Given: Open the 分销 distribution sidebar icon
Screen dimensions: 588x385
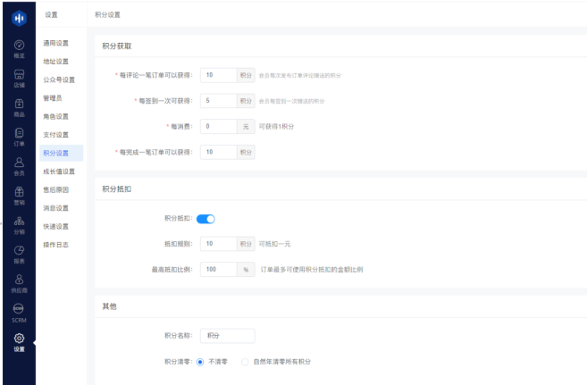Looking at the screenshot, I should click(x=19, y=223).
